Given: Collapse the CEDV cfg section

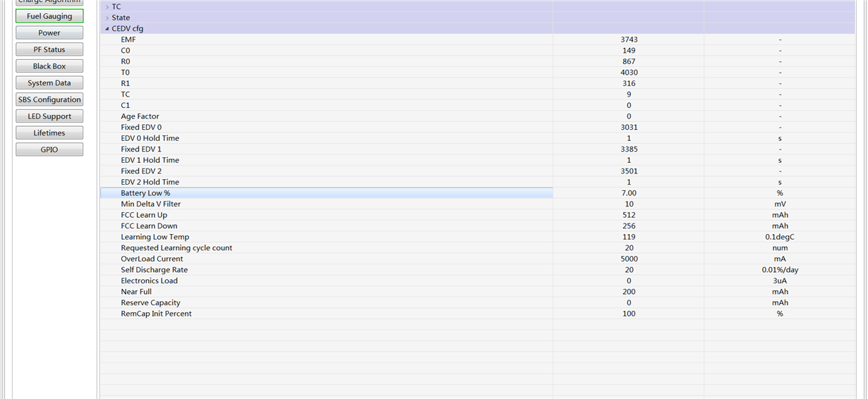Looking at the screenshot, I should click(107, 29).
